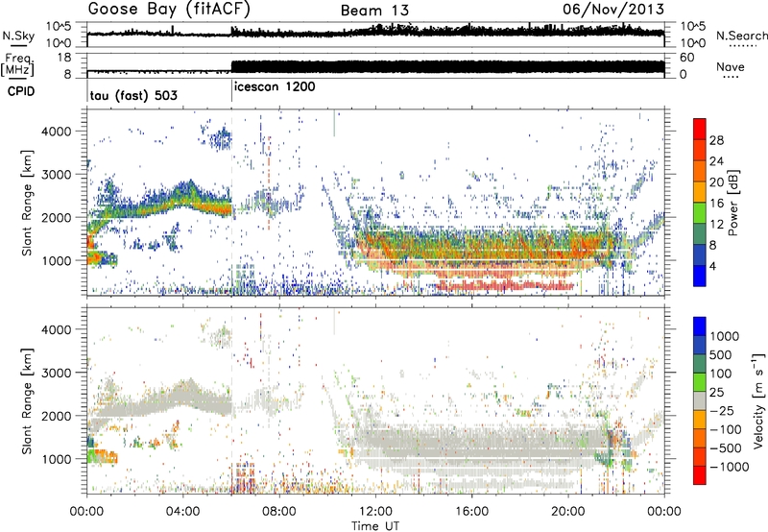
Task: Click the "-500" label on Velocity scale
Action: [x=726, y=447]
